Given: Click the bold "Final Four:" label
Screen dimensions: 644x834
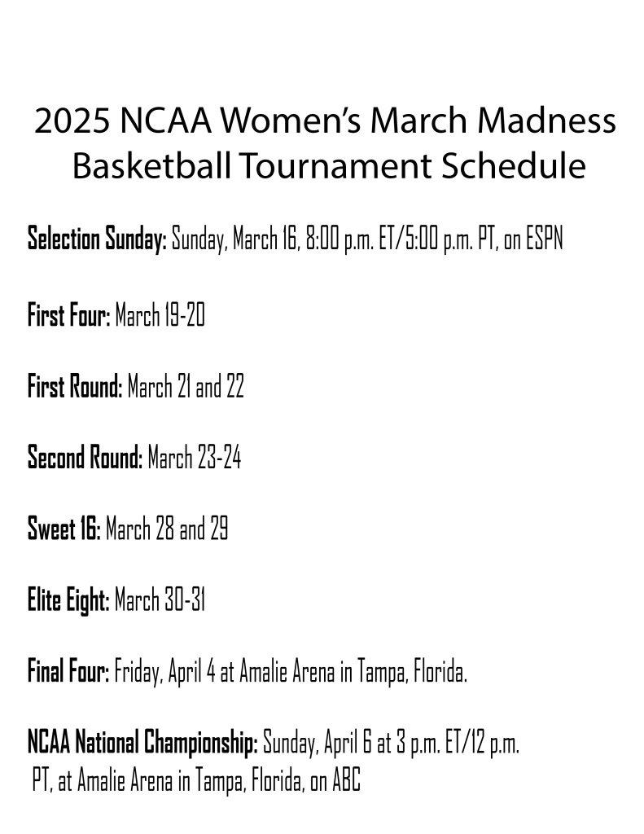Looking at the screenshot, I should 68,674.
